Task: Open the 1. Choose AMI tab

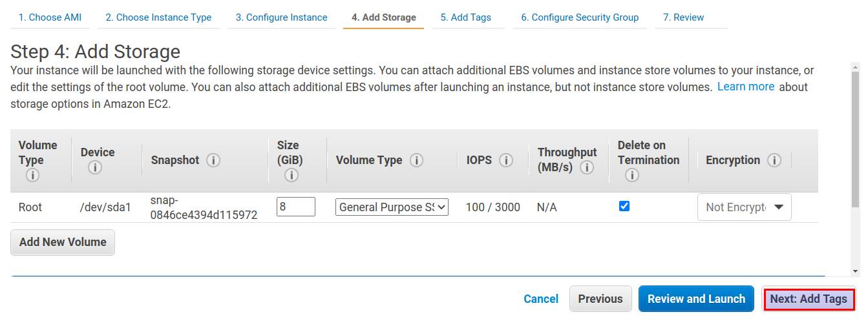Action: (x=50, y=17)
